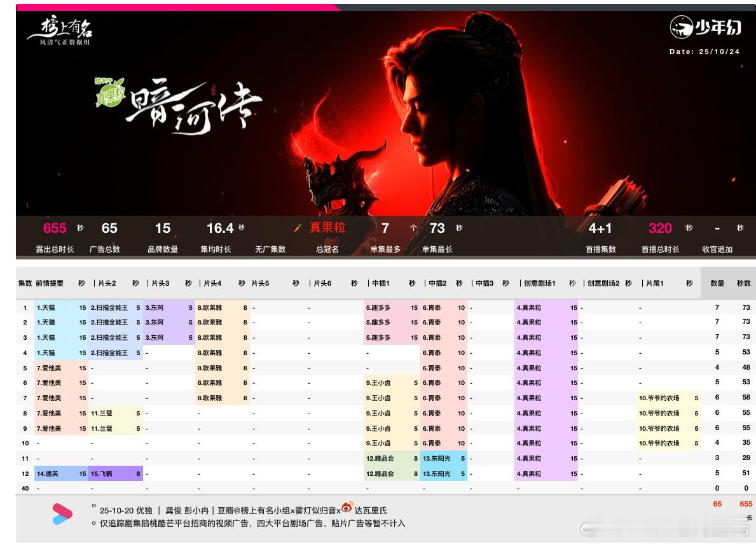
Task: Click the note line starting with 仅追踪剧集
Action: click(x=252, y=523)
